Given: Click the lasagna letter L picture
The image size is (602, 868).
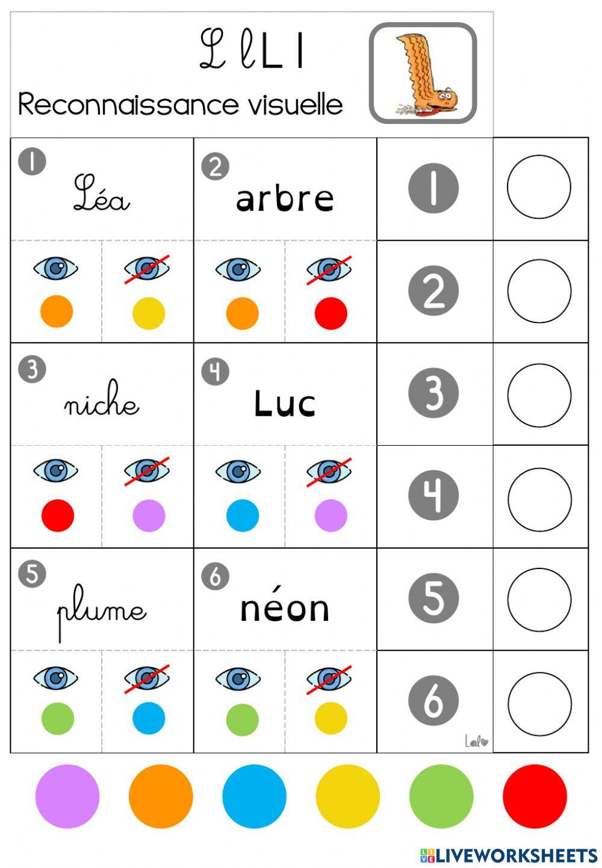Looking at the screenshot, I should (423, 73).
